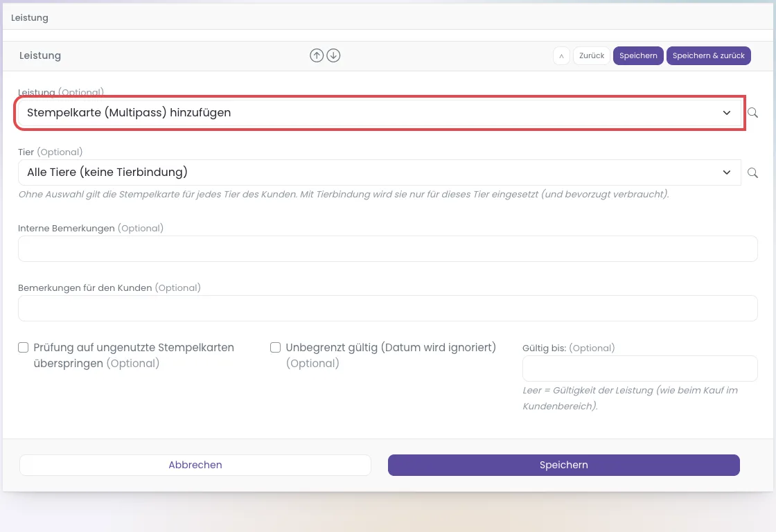Click top 'Speichern' button in header

[638, 56]
